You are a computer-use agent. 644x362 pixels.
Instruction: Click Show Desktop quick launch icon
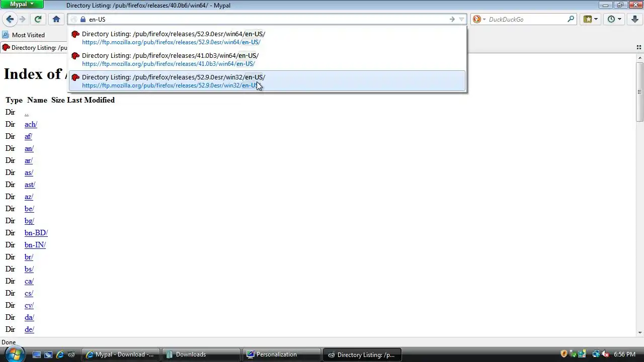[x=37, y=354]
